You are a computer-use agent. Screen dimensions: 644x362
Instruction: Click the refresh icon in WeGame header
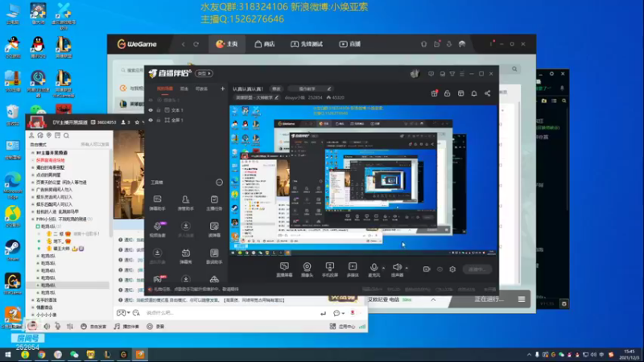[196, 44]
